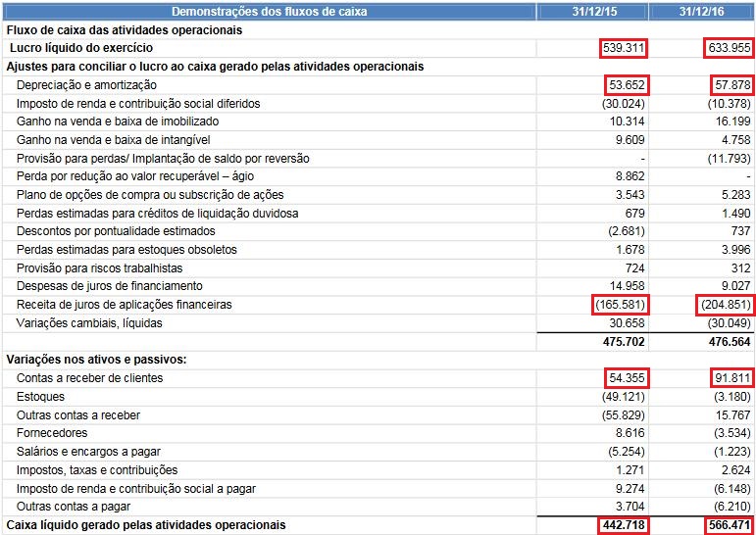Click the value 30.658

point(627,323)
